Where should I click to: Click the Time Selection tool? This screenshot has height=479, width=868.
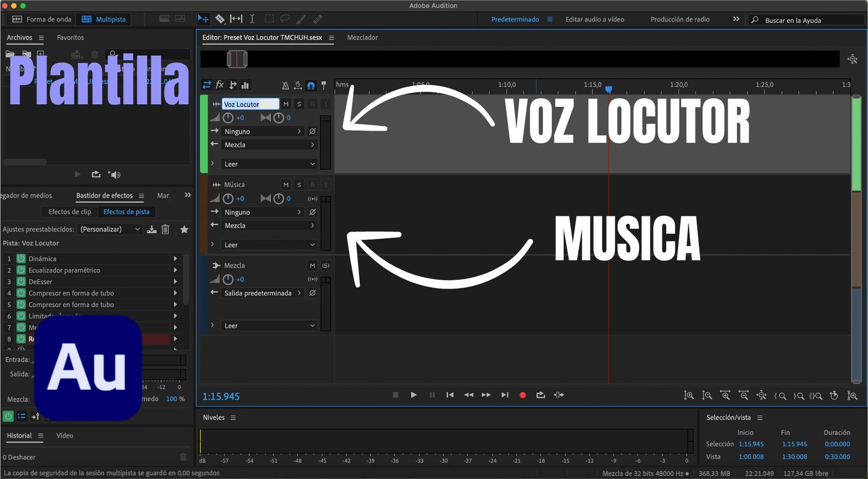coord(252,19)
